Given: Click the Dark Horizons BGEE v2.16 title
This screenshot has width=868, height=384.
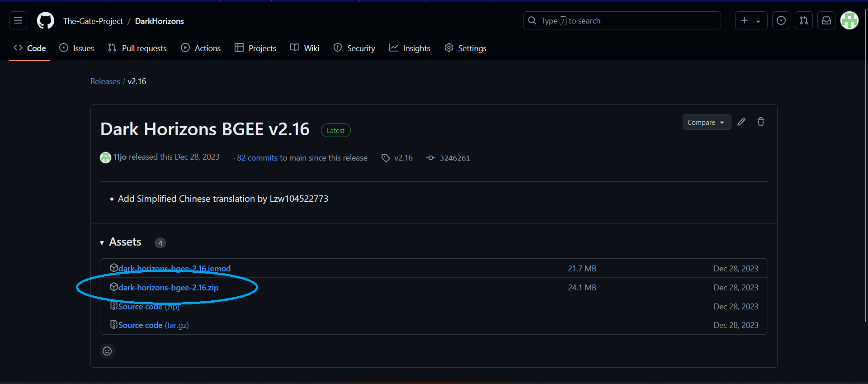Looking at the screenshot, I should [205, 129].
